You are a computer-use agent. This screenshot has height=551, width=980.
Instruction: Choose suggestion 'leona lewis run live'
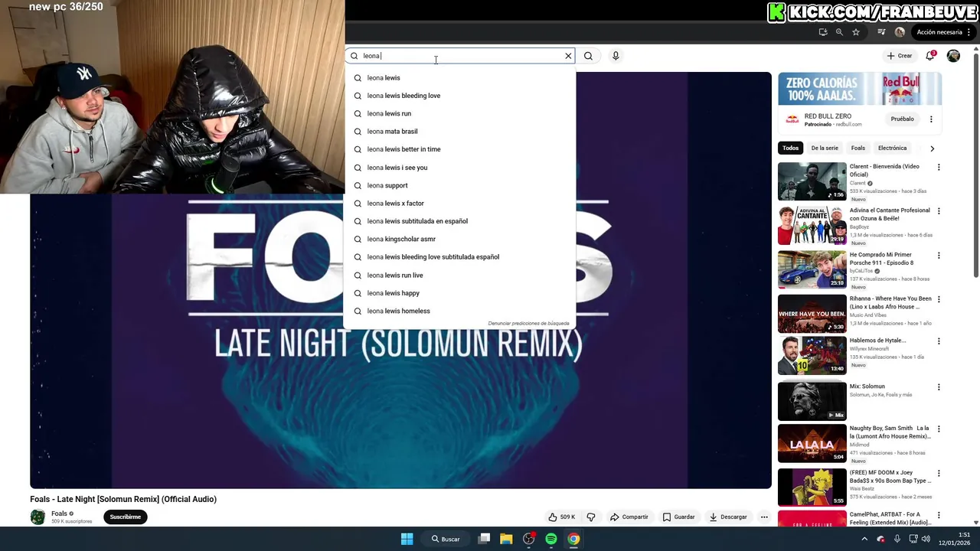click(459, 275)
